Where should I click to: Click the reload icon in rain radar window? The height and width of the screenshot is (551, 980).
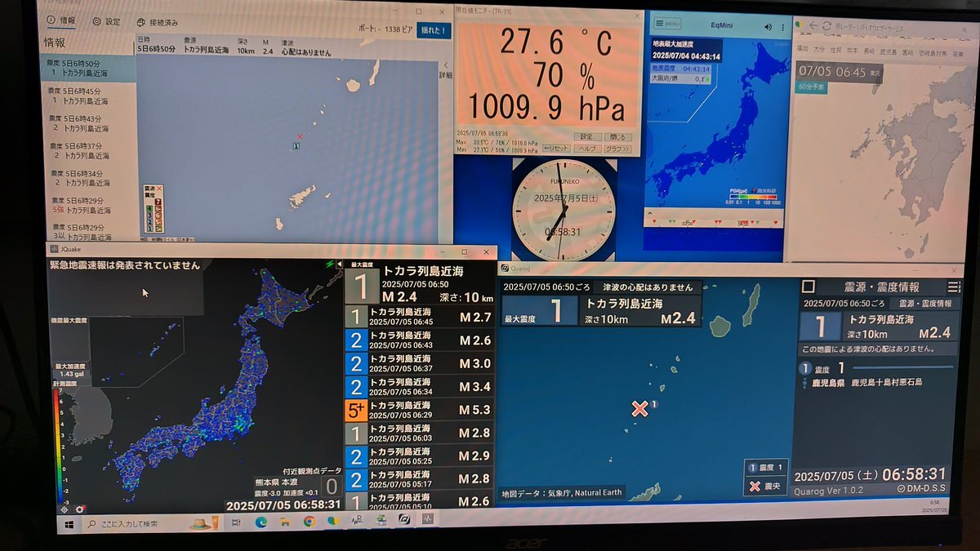click(826, 26)
